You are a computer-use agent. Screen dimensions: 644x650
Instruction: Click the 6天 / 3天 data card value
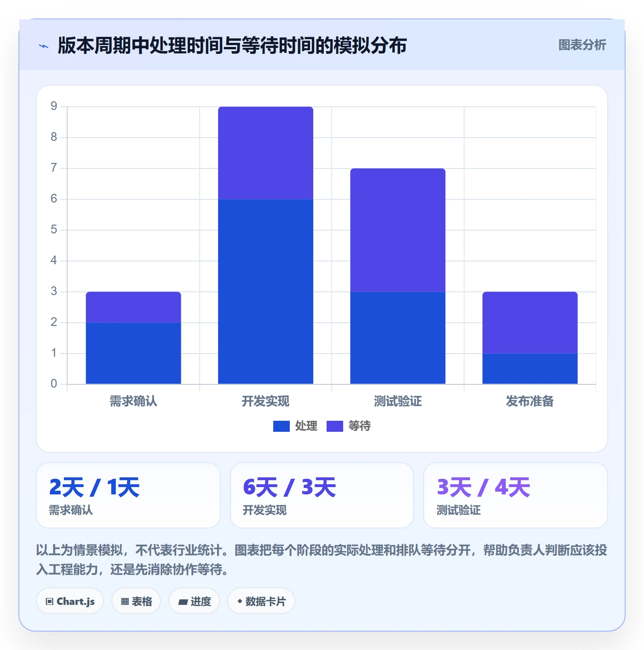click(289, 487)
